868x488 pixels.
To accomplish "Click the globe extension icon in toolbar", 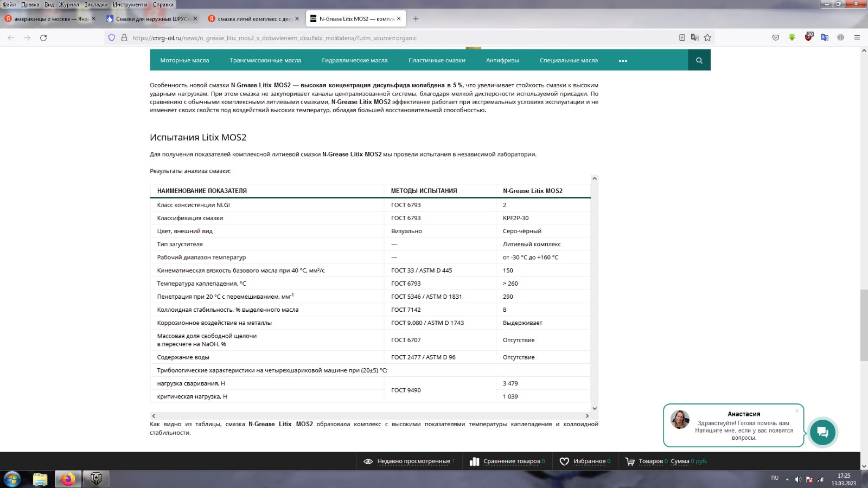I will tap(840, 38).
